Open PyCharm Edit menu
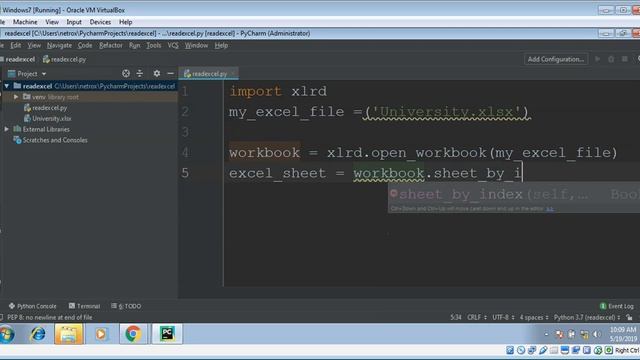Image resolution: width=640 pixels, height=360 pixels. 16,45
